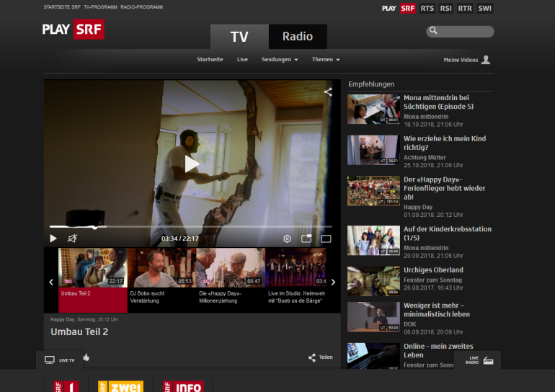Open Live TV panel
This screenshot has width=555, height=392.
(59, 360)
